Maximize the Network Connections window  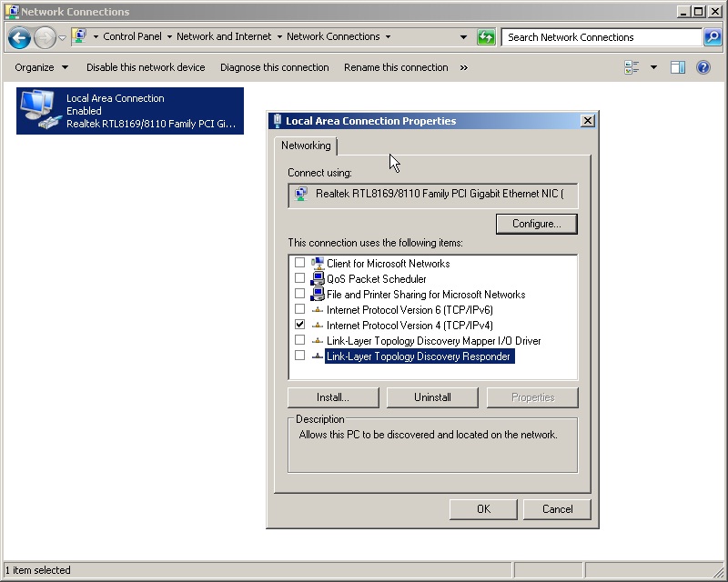coord(698,12)
